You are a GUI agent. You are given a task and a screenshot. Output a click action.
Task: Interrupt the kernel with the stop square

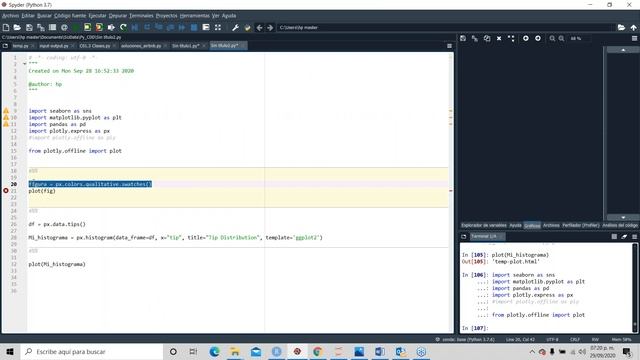(614, 236)
